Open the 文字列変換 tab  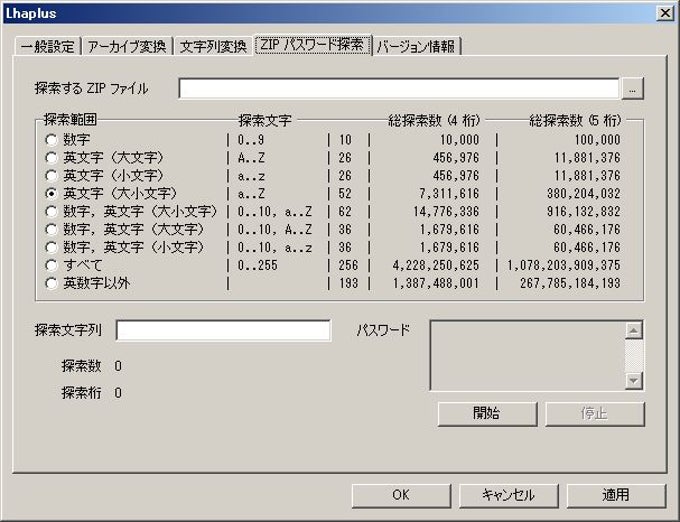click(x=213, y=46)
